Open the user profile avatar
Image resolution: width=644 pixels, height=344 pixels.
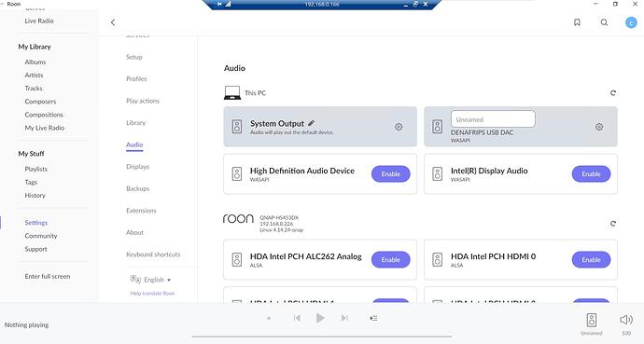(631, 23)
